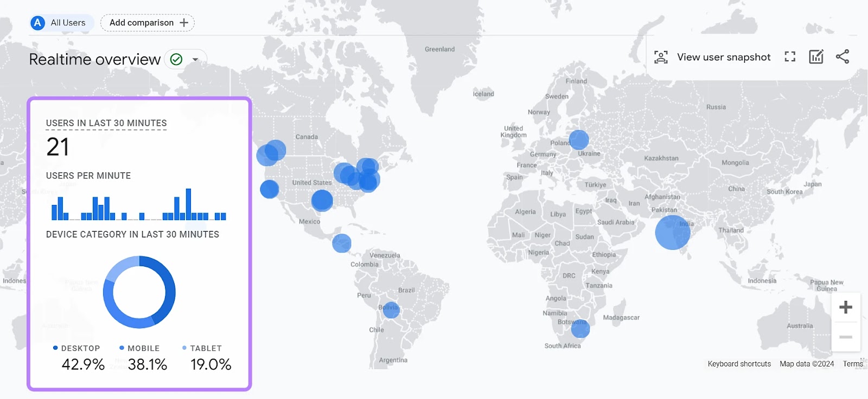The width and height of the screenshot is (868, 399).
Task: Open the customize report chart-edit icon
Action: (816, 56)
